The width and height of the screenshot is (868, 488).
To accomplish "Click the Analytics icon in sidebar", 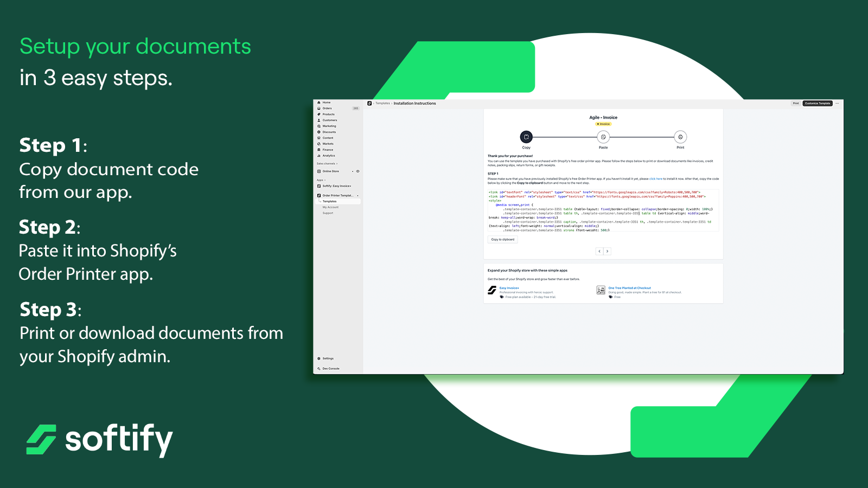I will pyautogui.click(x=319, y=156).
